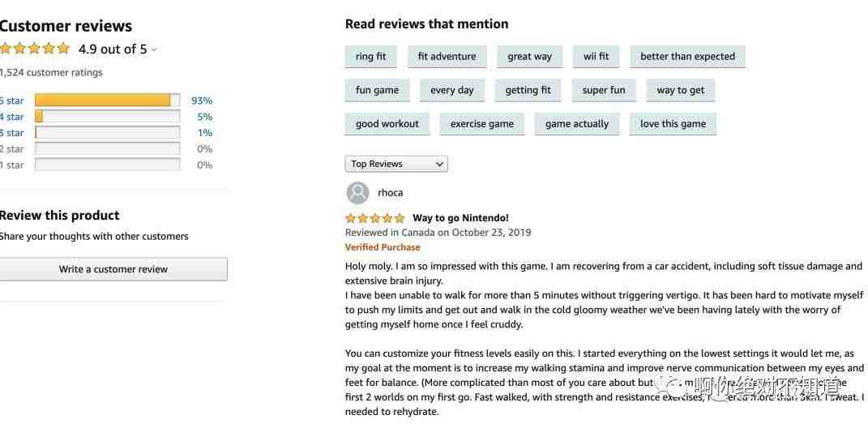
Task: Click the 5 star yellow rating bar
Action: [107, 101]
